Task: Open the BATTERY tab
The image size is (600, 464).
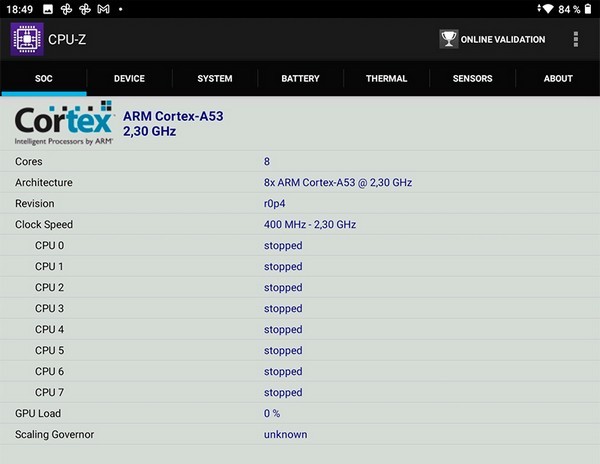Action: pos(300,79)
